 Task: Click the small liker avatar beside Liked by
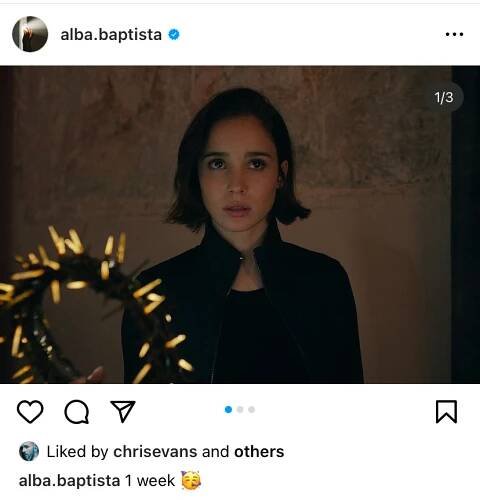(29, 451)
